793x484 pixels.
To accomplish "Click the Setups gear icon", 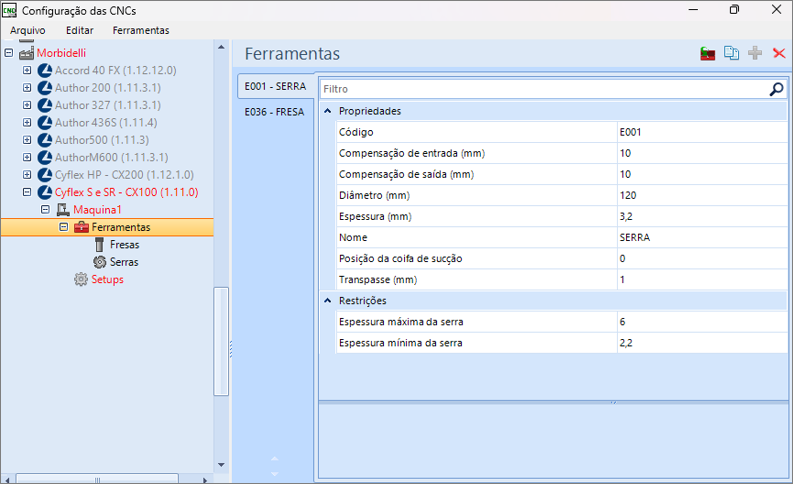I will click(81, 279).
